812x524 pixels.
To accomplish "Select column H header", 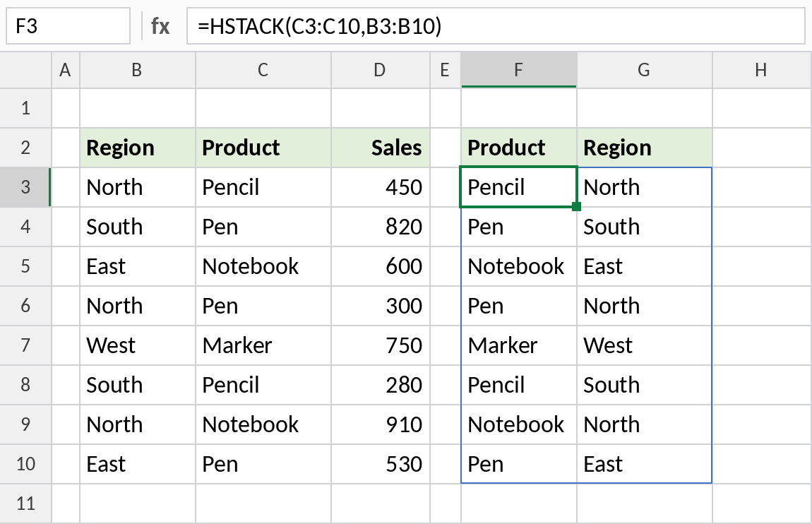I will coord(761,70).
